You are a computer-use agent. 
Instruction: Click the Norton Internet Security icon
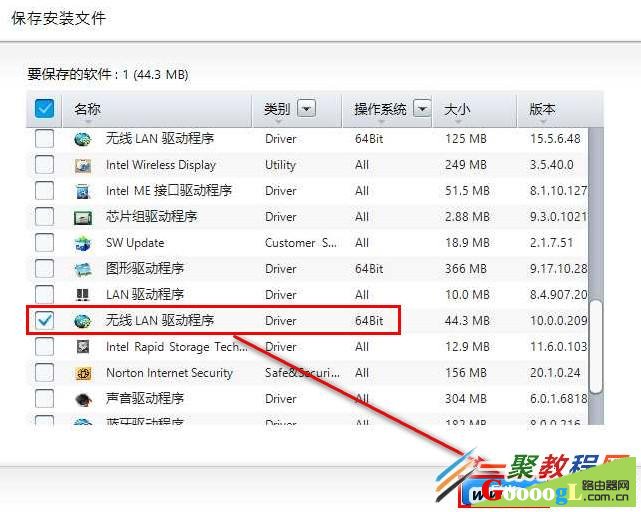(x=83, y=373)
